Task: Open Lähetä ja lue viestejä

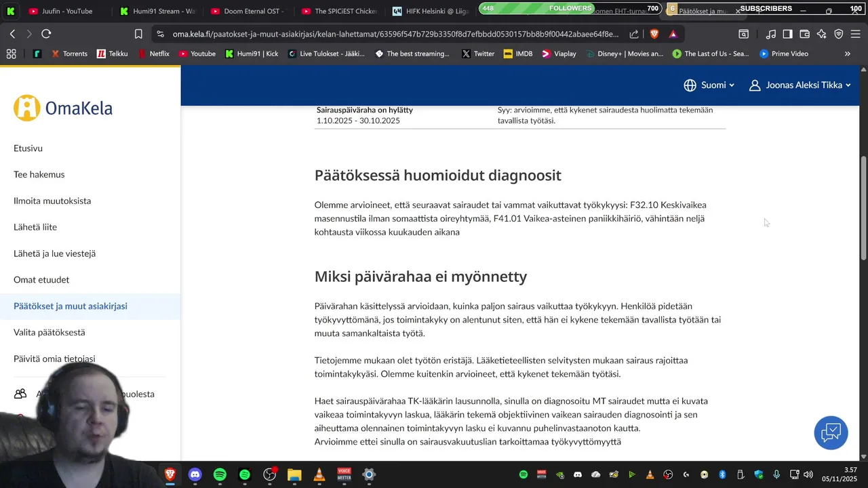Action: [x=54, y=253]
